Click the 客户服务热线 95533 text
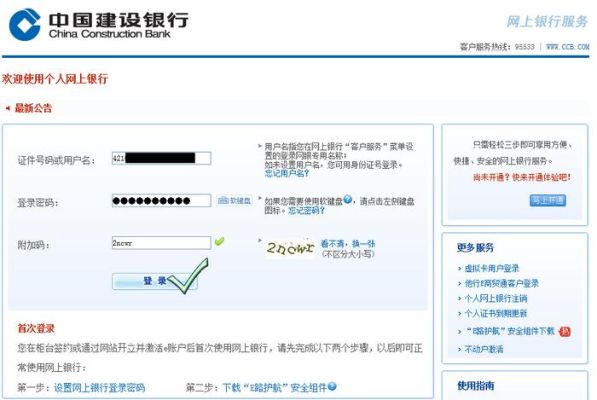 tap(497, 47)
